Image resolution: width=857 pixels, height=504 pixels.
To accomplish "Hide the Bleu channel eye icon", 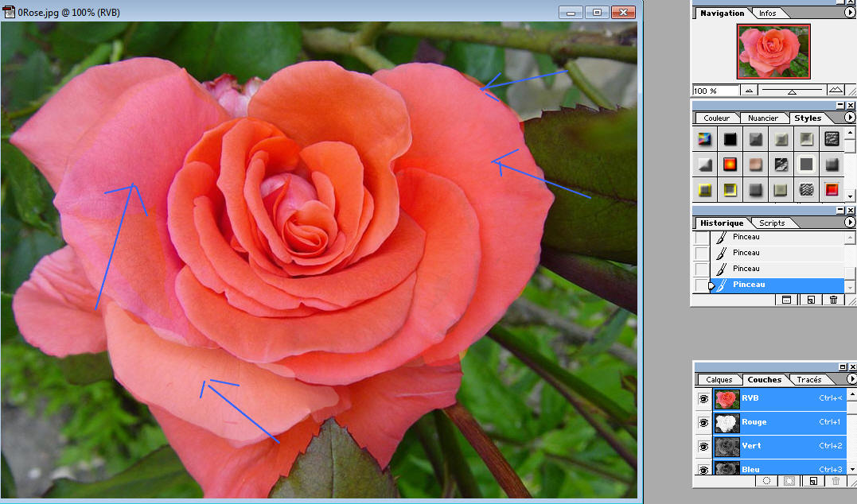I will point(703,469).
